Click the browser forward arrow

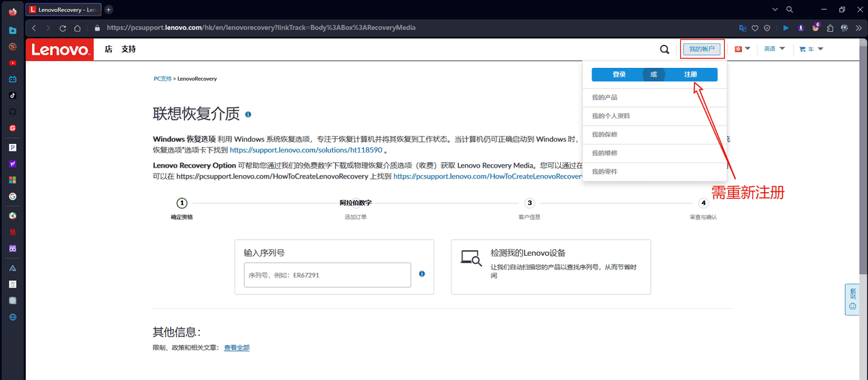pos(48,28)
